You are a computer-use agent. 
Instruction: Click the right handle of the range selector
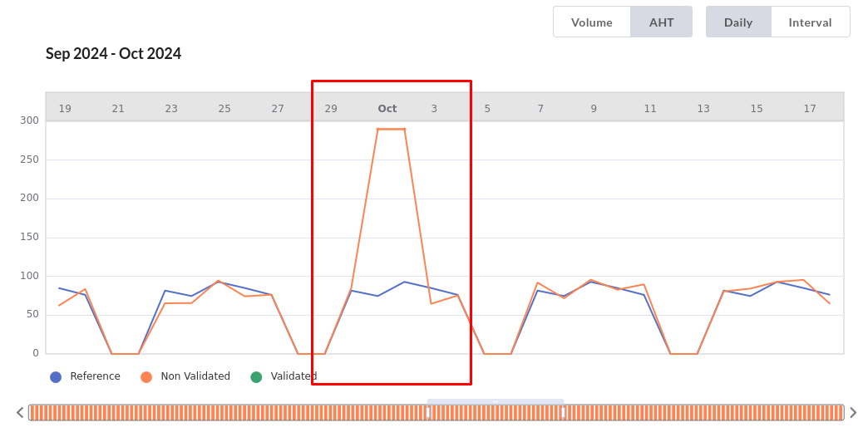563,412
